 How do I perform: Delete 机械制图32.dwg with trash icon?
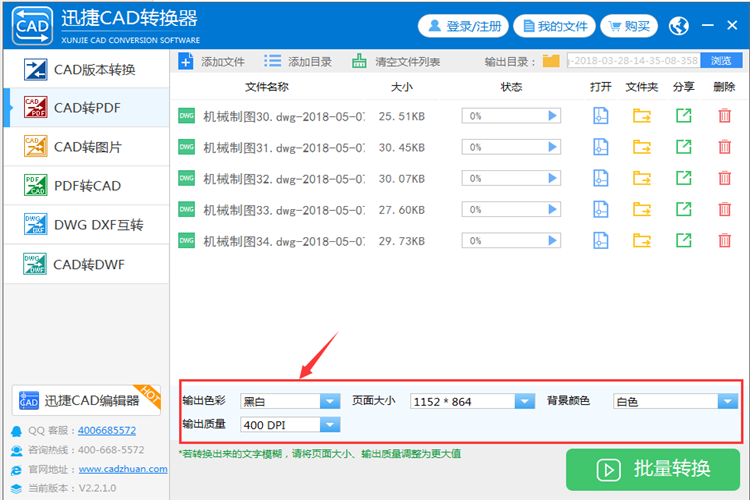pyautogui.click(x=725, y=178)
